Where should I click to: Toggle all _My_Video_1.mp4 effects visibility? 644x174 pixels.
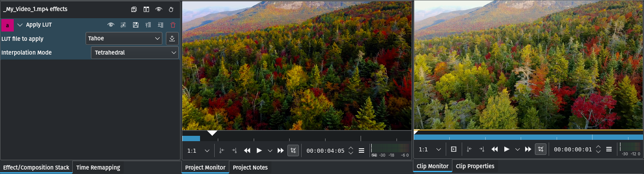159,9
